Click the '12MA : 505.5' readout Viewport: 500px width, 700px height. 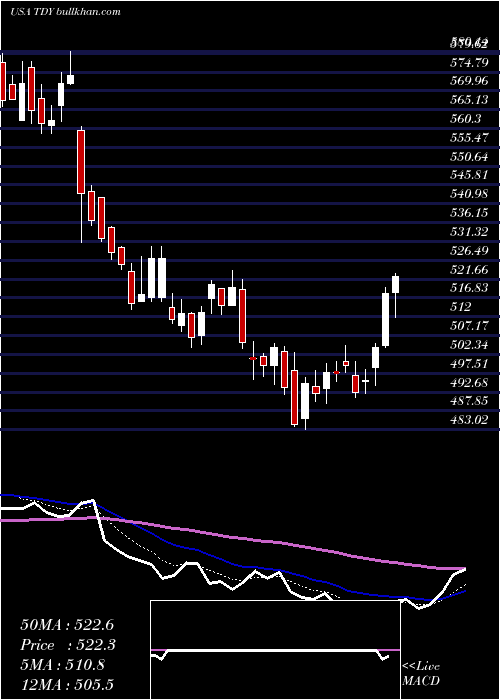[x=68, y=684]
